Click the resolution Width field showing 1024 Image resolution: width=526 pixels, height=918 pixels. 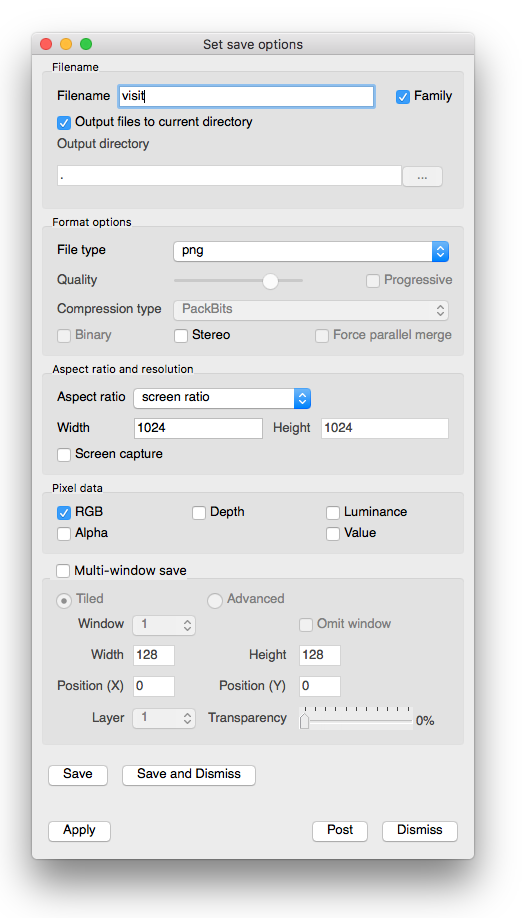click(x=198, y=428)
